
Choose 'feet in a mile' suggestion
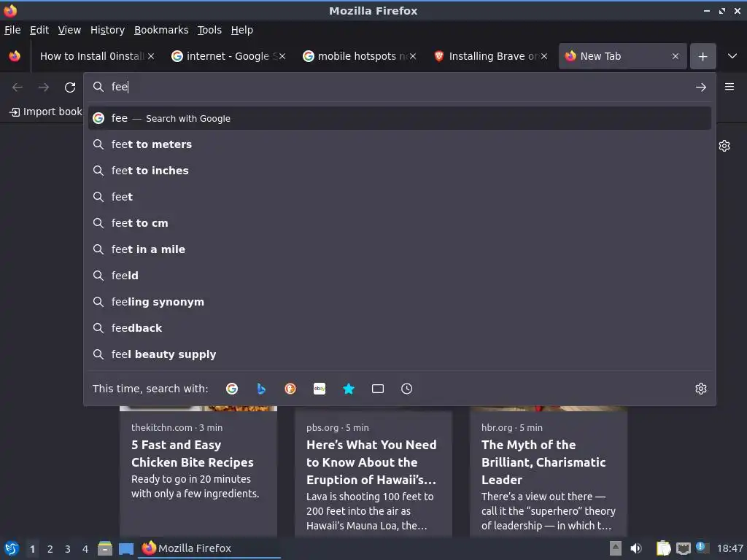click(399, 249)
